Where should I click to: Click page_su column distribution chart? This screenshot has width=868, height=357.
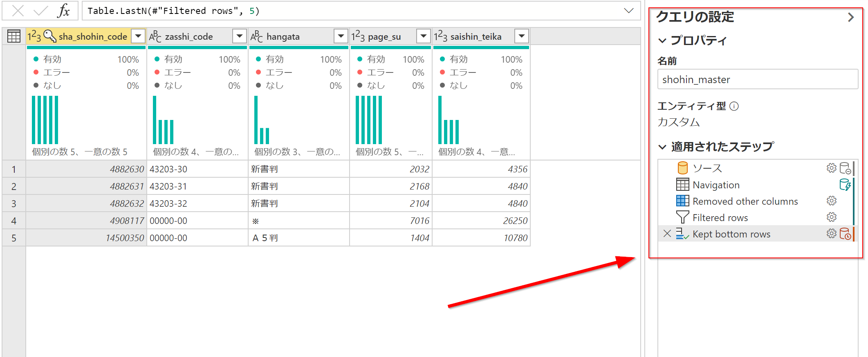pyautogui.click(x=369, y=120)
